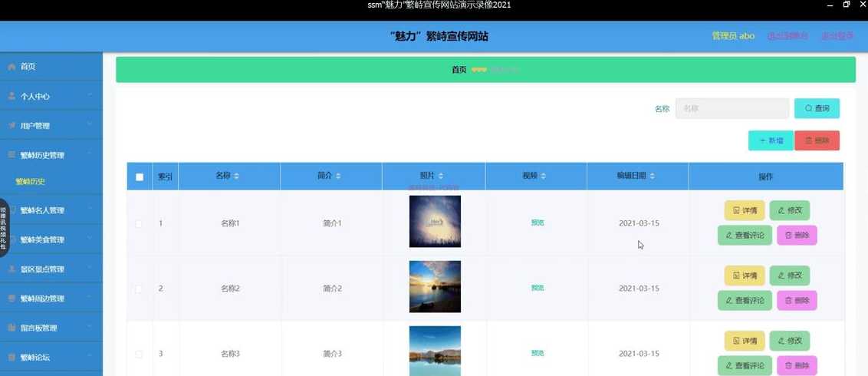The width and height of the screenshot is (868, 376).
Task: Click the red 删除 button above the table
Action: [x=817, y=140]
